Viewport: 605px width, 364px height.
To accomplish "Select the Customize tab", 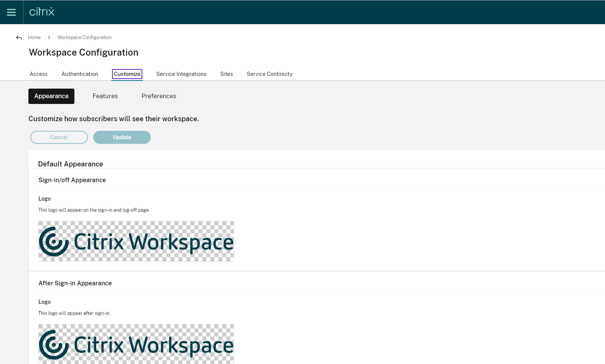I will [x=127, y=74].
